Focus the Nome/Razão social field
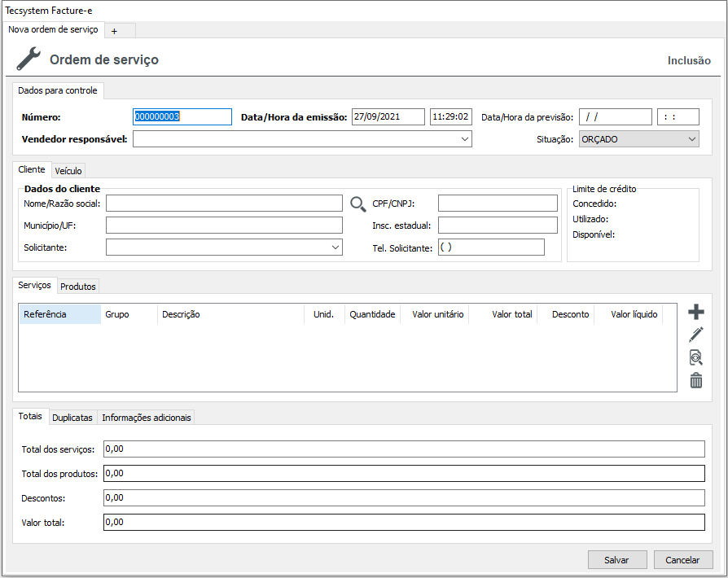The image size is (728, 578). click(224, 203)
